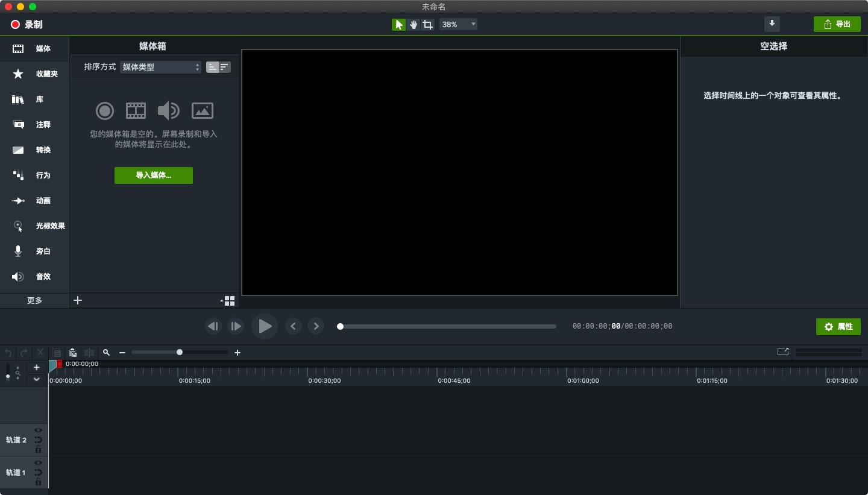Click the detach timeline icon
Screen dimensions: 868x495
click(783, 352)
